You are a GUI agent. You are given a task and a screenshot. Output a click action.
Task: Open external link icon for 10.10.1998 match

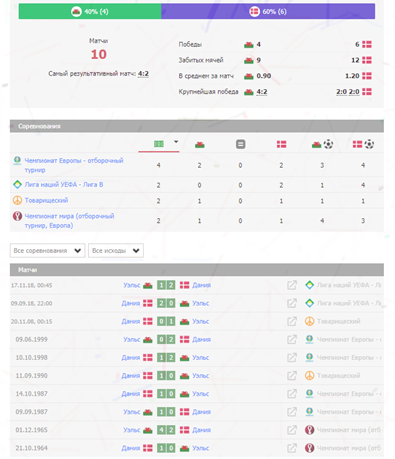pos(292,357)
